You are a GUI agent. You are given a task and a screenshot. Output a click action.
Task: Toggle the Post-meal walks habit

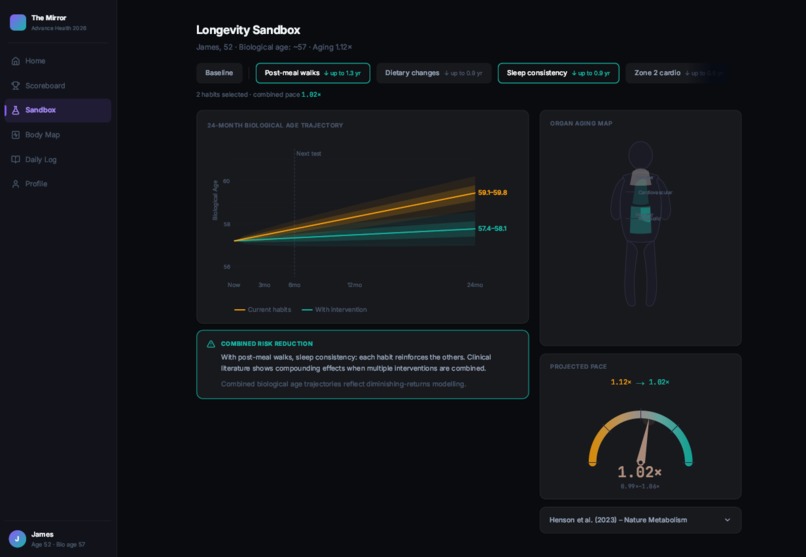click(x=313, y=73)
